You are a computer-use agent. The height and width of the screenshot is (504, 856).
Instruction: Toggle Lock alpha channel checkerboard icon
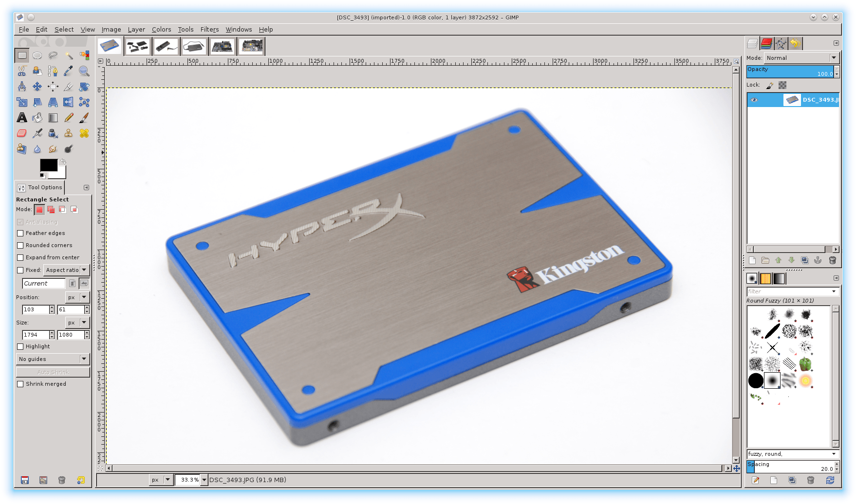point(782,85)
